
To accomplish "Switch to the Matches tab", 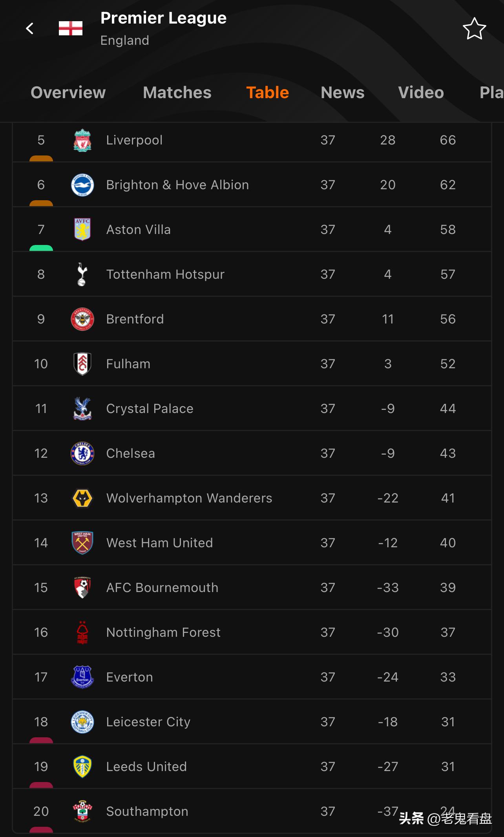I will coord(177,93).
